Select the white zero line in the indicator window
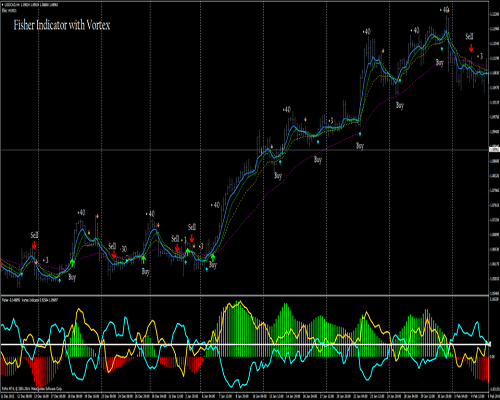Image resolution: width=500 pixels, height=400 pixels. pyautogui.click(x=245, y=345)
